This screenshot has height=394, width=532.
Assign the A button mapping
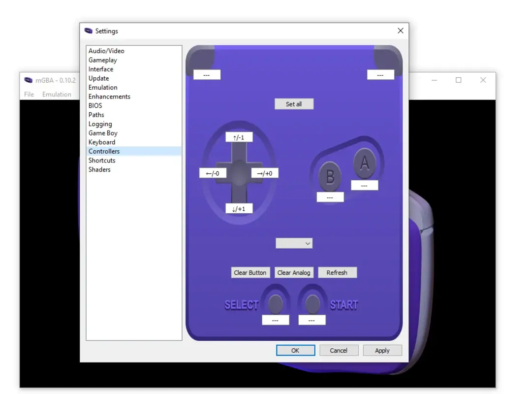coord(365,185)
